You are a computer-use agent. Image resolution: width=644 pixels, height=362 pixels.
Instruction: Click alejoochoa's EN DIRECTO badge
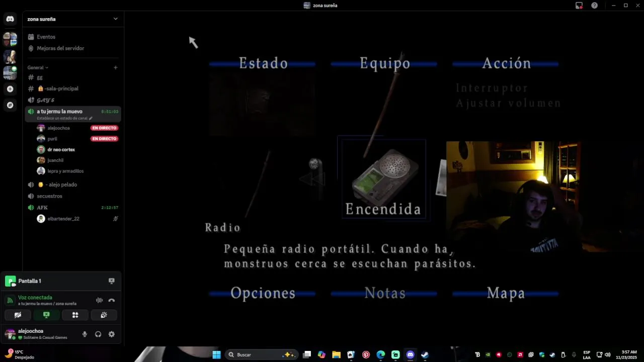pyautogui.click(x=104, y=128)
